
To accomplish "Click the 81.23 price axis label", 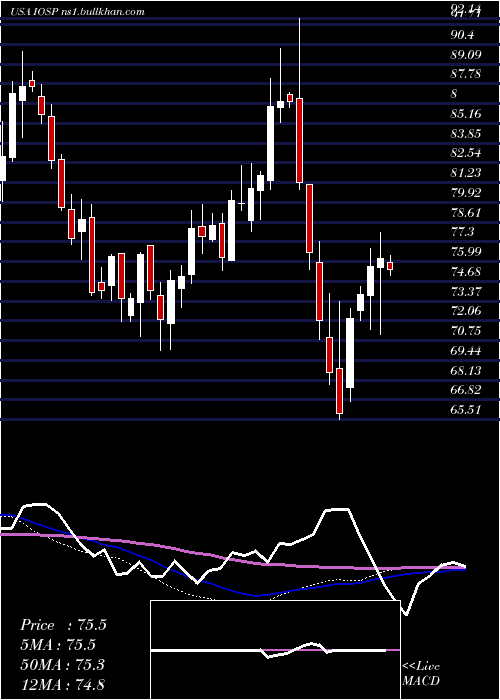I will pos(466,172).
